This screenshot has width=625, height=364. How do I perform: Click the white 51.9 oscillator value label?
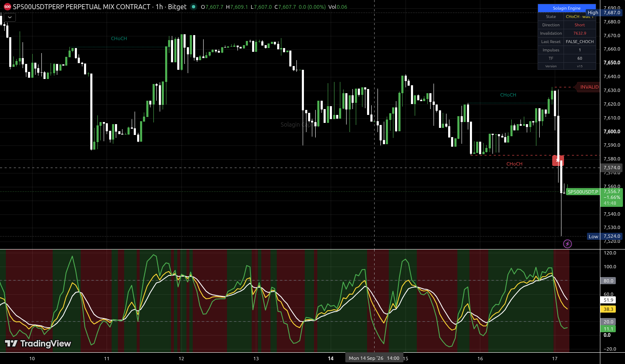(x=609, y=300)
